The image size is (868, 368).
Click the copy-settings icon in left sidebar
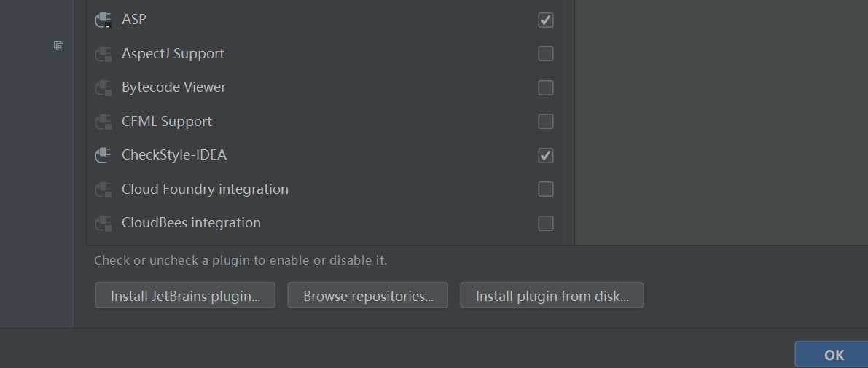(x=59, y=46)
